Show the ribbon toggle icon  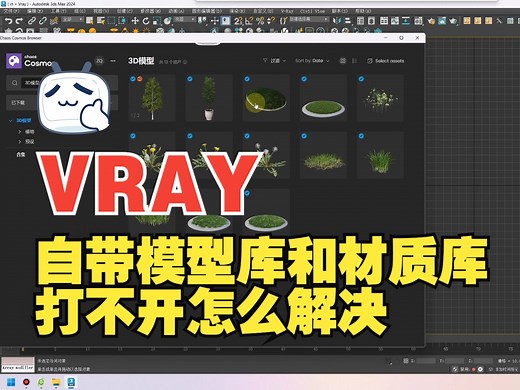click(384, 21)
